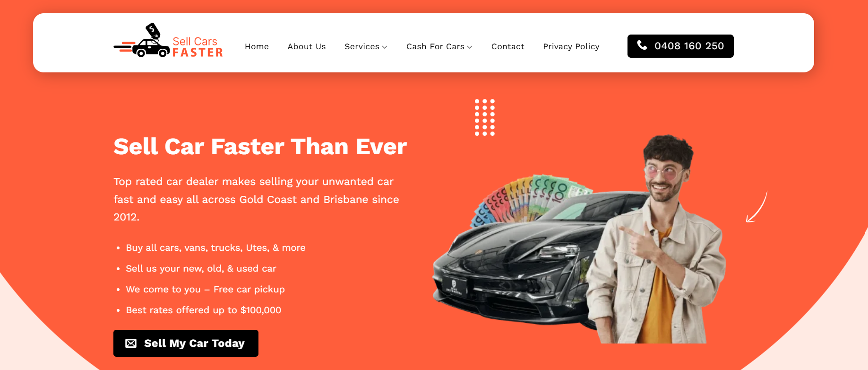Expand the Services dropdown chevron
Viewport: 868px width, 370px height.
point(385,47)
